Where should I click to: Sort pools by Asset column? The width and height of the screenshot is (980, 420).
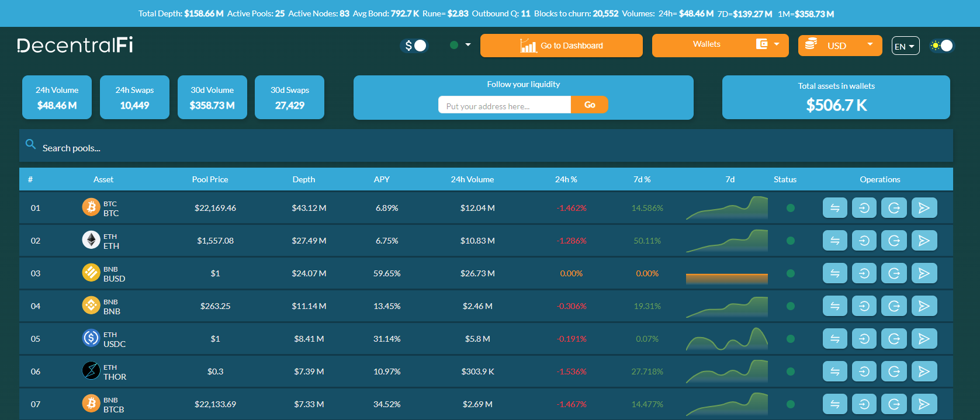103,179
